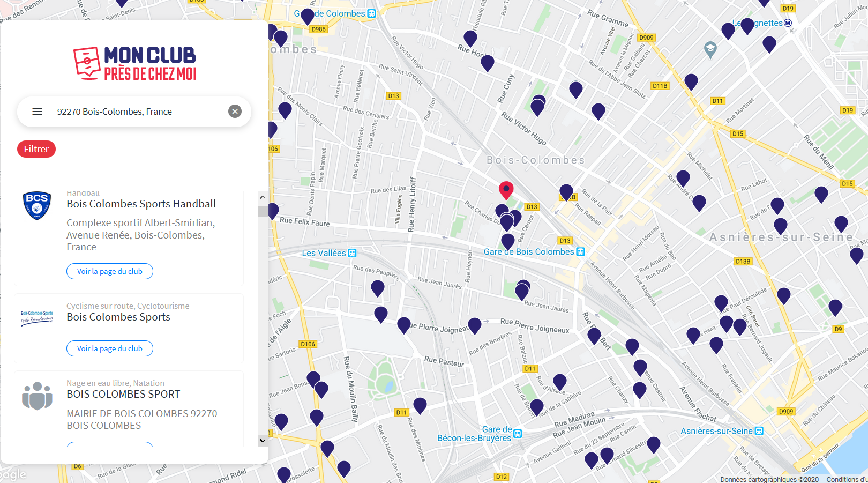
Task: Select the Les Vallées train station icon
Action: [x=352, y=253]
